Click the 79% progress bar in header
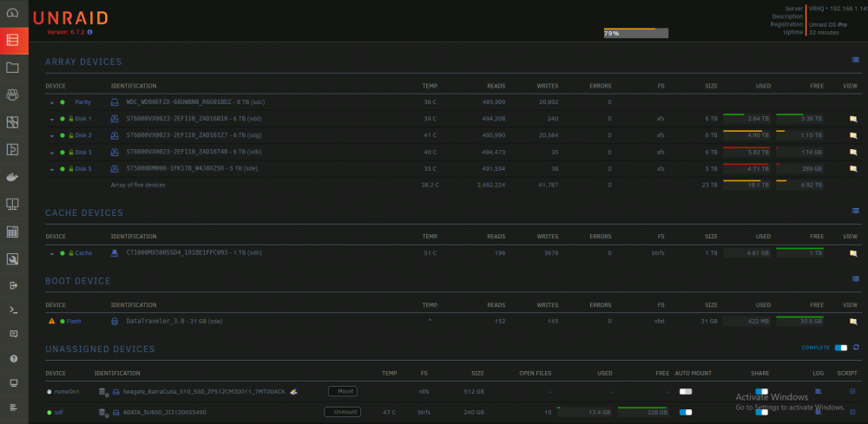This screenshot has height=424, width=868. 636,33
